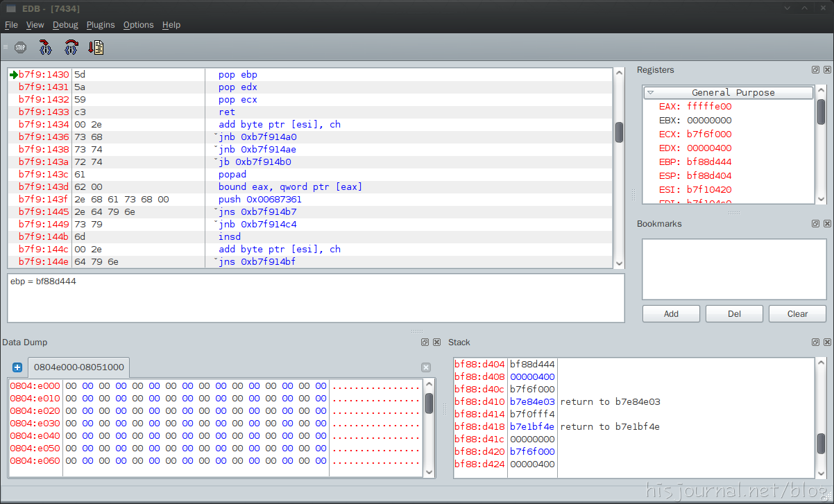Open the View menu
The width and height of the screenshot is (834, 504).
coord(35,25)
